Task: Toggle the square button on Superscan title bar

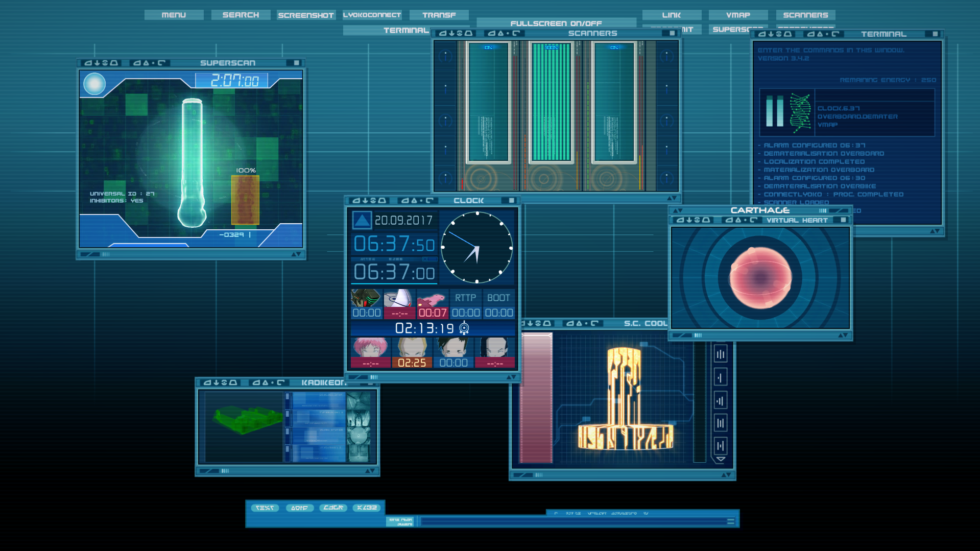Action: (296, 63)
